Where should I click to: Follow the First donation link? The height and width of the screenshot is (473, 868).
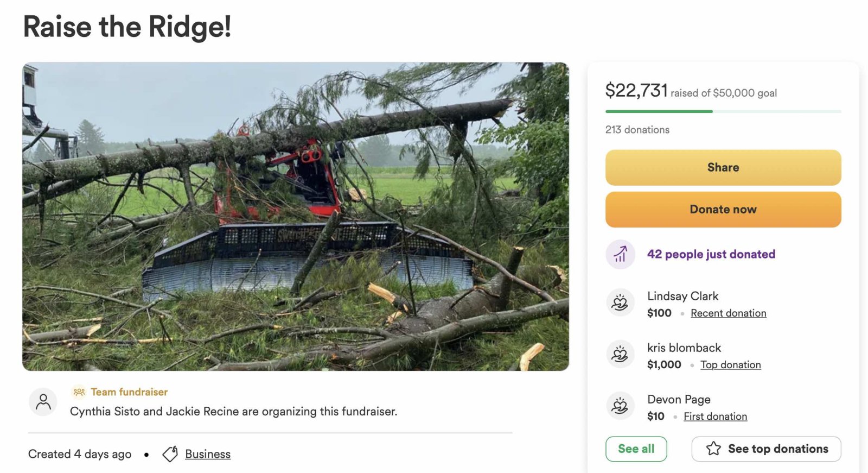tap(715, 417)
